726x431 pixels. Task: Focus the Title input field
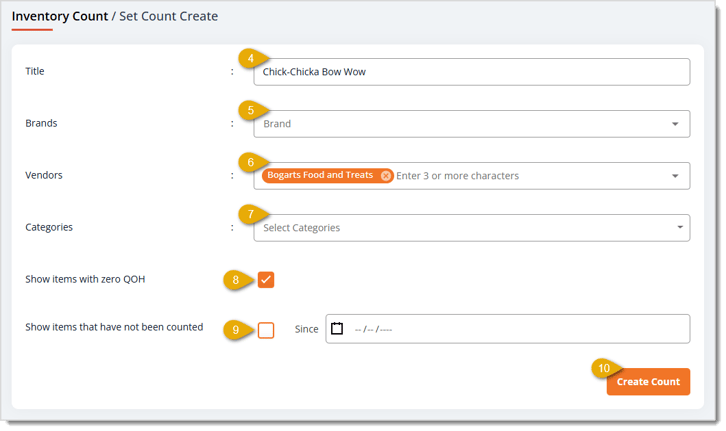(x=472, y=72)
